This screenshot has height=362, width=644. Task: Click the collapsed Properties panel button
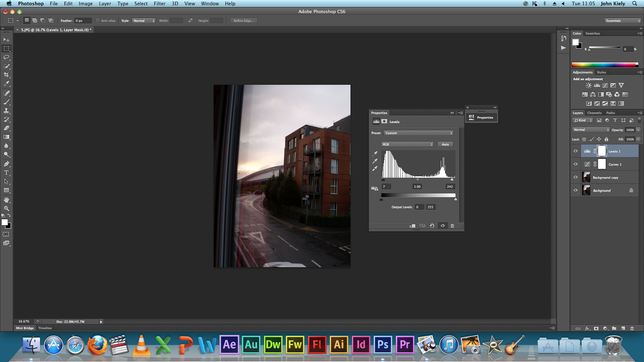click(481, 117)
